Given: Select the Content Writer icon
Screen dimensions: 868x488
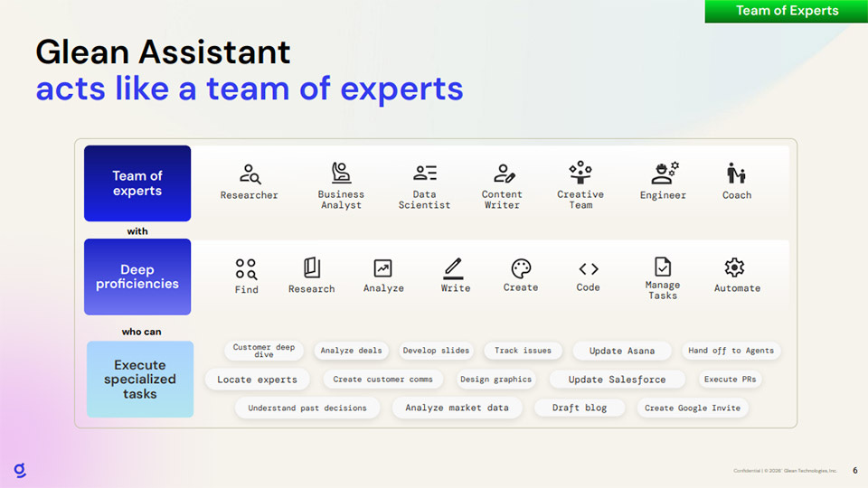Looking at the screenshot, I should 504,174.
